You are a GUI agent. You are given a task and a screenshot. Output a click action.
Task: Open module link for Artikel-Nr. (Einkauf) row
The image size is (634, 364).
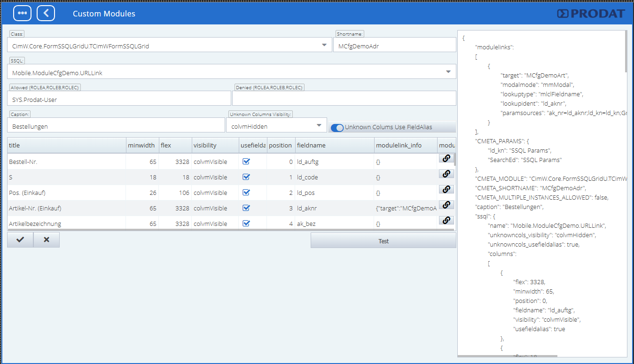point(446,205)
